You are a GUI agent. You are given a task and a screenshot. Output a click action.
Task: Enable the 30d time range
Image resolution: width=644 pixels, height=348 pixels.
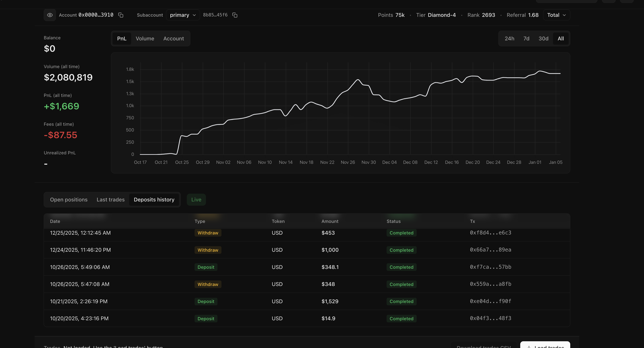[x=544, y=38]
